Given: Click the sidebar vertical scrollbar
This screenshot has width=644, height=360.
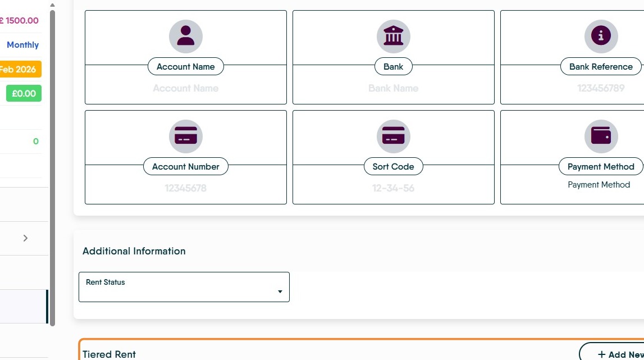Looking at the screenshot, I should 52,168.
